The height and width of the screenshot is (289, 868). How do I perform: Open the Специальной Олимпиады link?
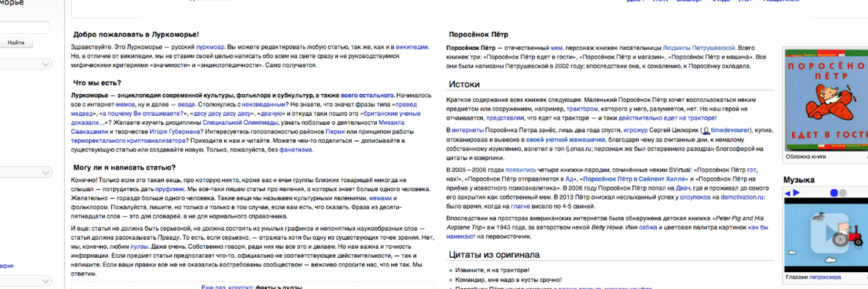click(x=241, y=123)
